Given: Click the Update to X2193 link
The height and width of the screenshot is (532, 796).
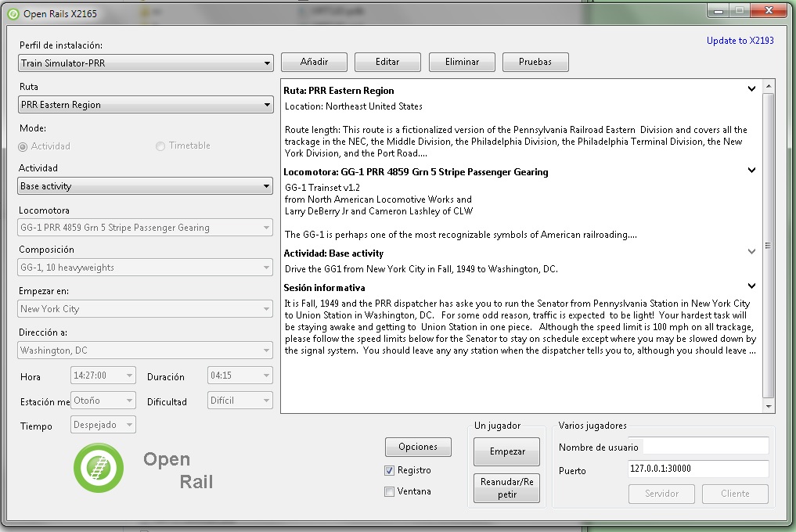Looking at the screenshot, I should pyautogui.click(x=740, y=41).
